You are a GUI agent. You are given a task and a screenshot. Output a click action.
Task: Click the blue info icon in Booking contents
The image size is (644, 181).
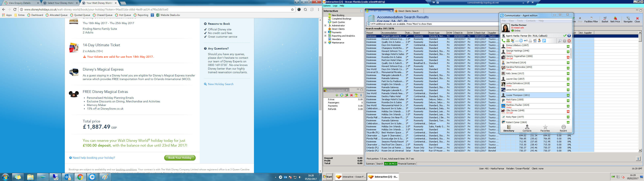[x=361, y=95]
